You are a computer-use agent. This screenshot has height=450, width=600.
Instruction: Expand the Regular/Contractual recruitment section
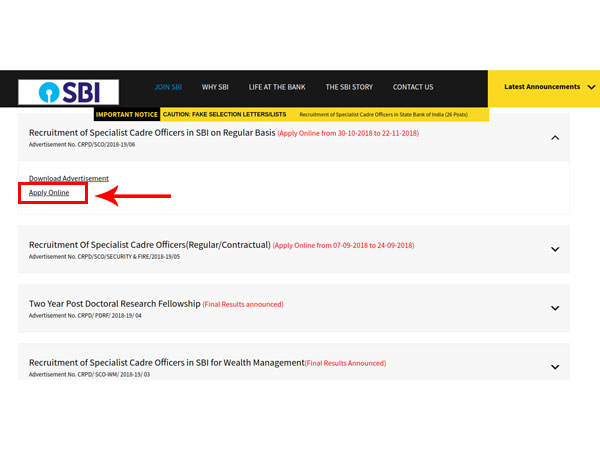555,249
